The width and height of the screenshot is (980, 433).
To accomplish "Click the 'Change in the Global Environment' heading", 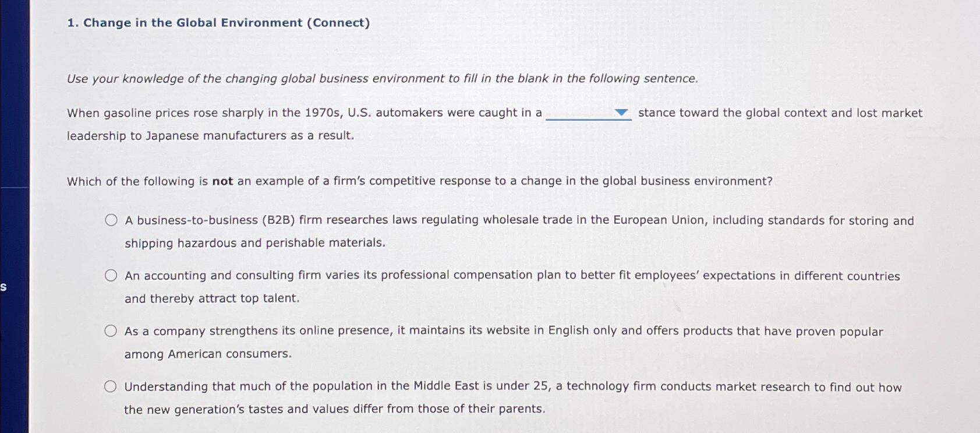I will [217, 23].
